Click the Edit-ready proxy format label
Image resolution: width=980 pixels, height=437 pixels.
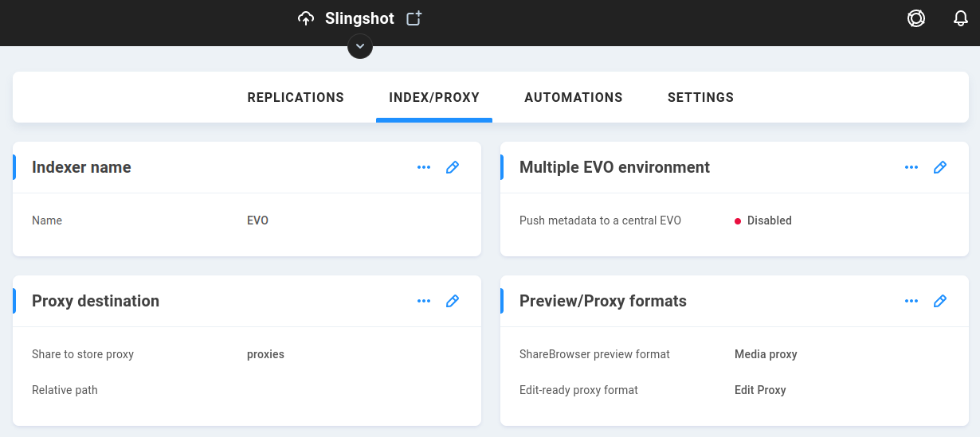click(x=578, y=390)
